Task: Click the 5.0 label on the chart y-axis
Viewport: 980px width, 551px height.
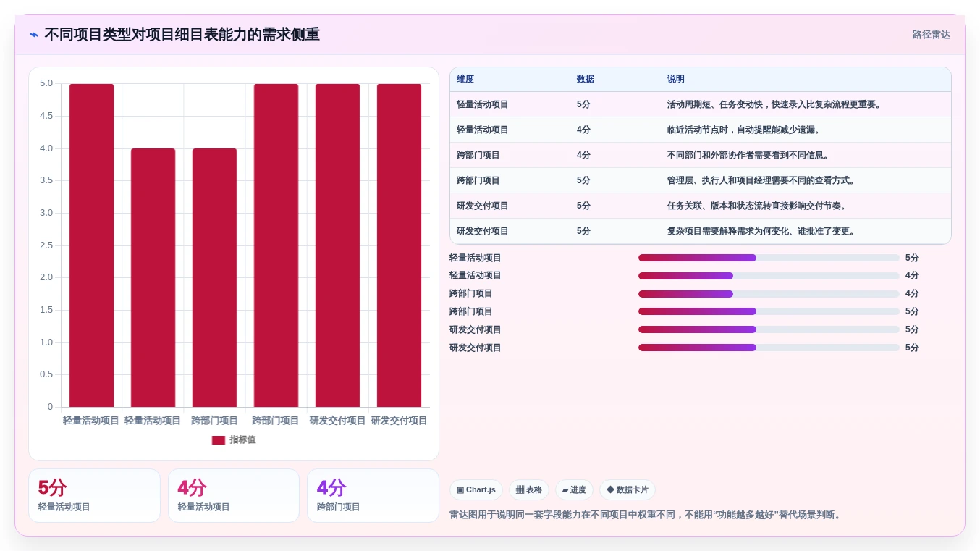Action: tap(46, 83)
